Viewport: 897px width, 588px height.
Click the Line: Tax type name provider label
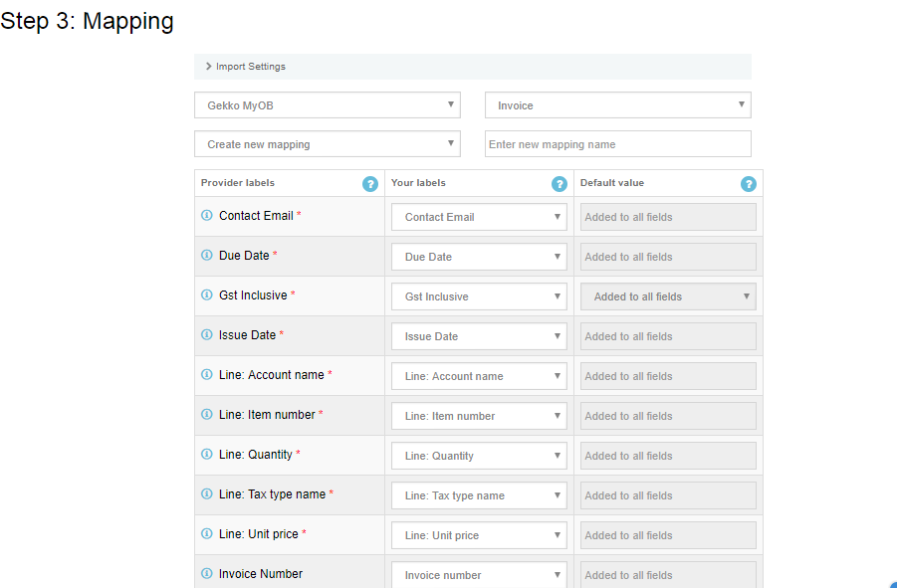pos(273,494)
